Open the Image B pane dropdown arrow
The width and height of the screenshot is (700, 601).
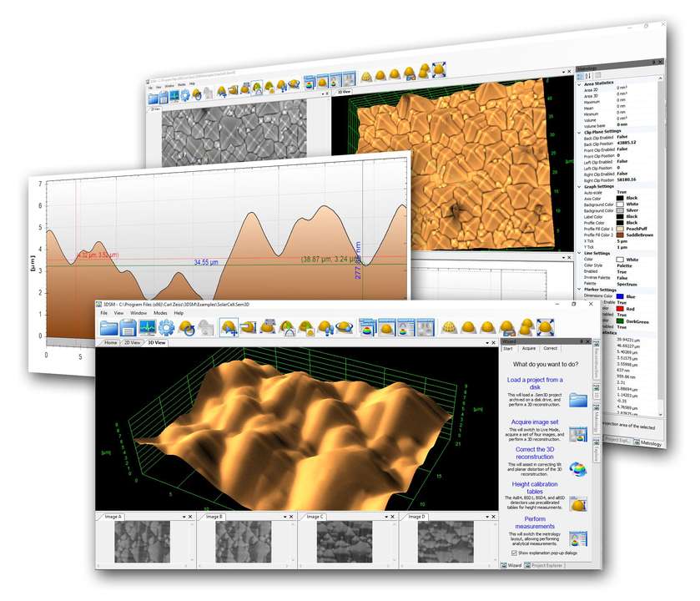(x=285, y=517)
